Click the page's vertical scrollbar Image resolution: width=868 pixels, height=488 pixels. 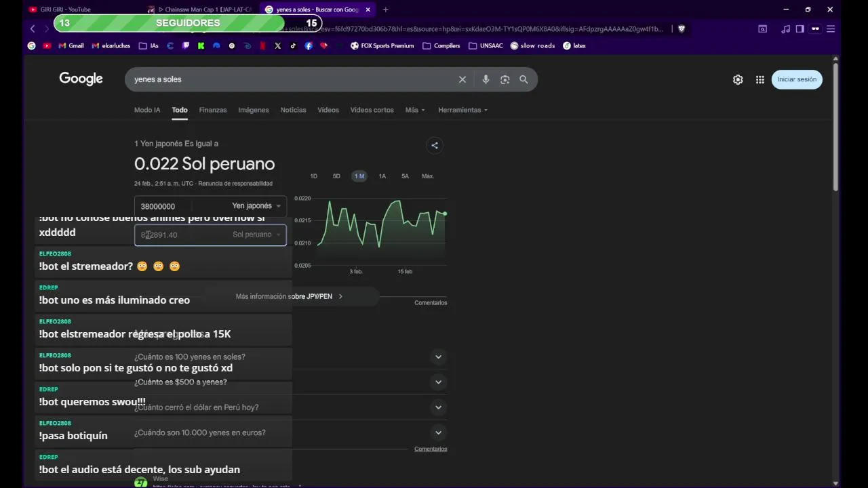click(x=835, y=127)
